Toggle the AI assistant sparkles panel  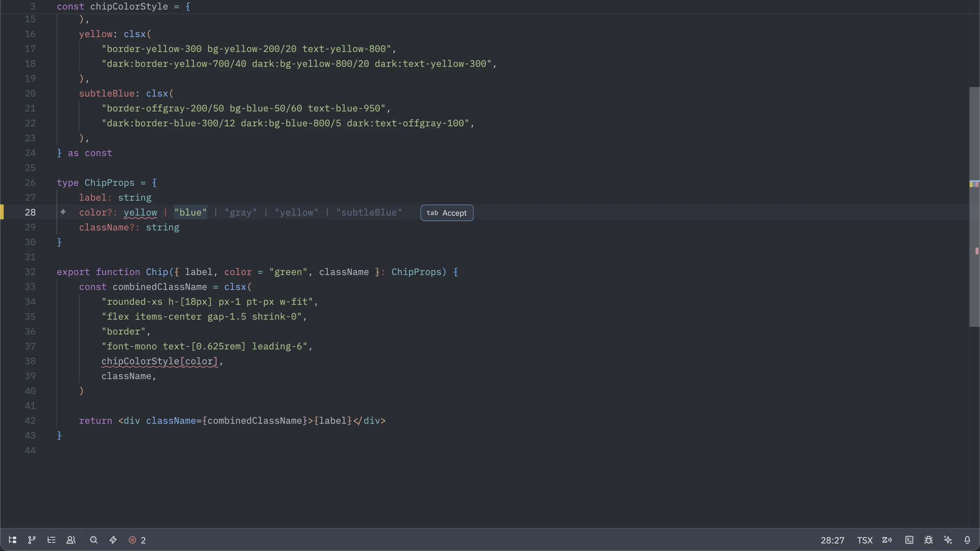(x=948, y=540)
